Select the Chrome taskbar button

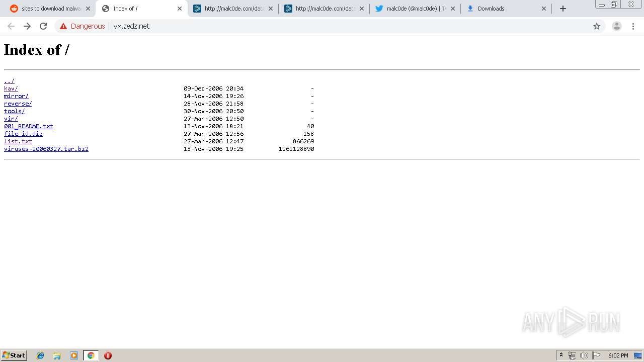[91, 355]
